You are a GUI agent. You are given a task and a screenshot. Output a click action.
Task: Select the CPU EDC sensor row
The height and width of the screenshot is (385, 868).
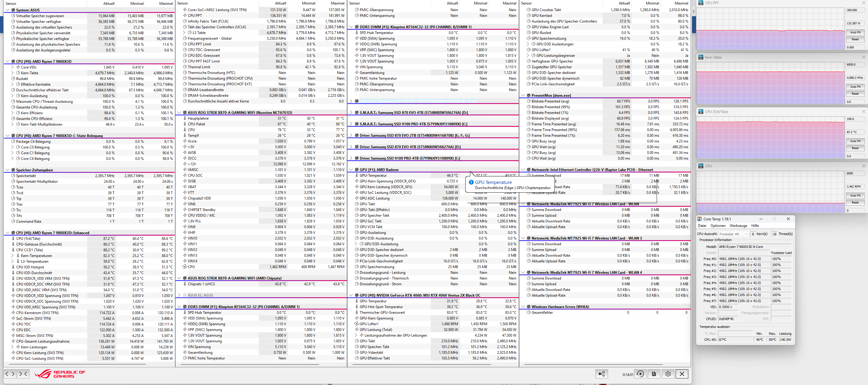89,330
